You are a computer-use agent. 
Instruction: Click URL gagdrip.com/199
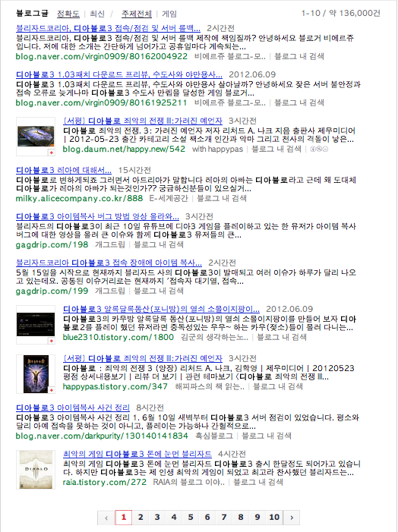pyautogui.click(x=52, y=291)
